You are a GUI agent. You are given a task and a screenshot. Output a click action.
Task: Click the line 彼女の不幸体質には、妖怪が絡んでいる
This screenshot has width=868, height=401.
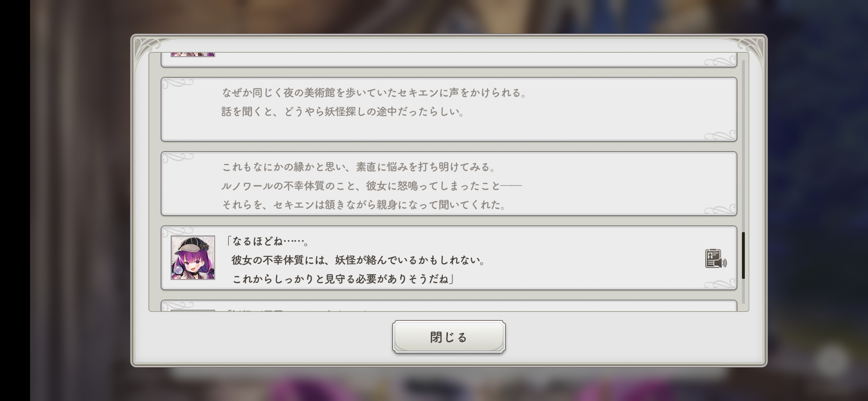359,260
